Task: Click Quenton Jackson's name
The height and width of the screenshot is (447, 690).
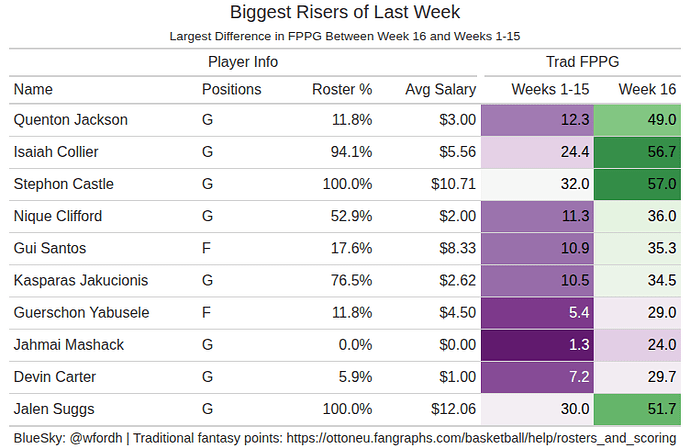Action: pos(71,120)
